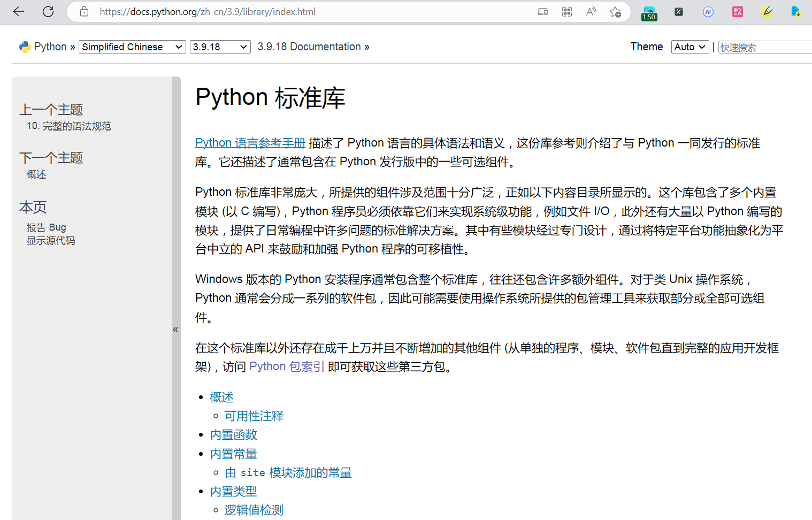Open the Python breadcrumb link
The width and height of the screenshot is (812, 520).
tap(50, 47)
